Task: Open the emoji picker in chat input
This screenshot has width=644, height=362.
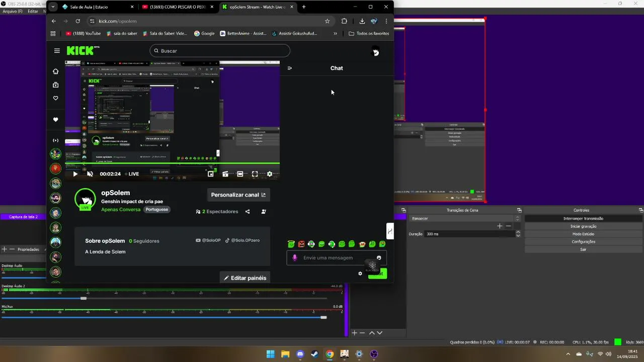Action: (379, 258)
